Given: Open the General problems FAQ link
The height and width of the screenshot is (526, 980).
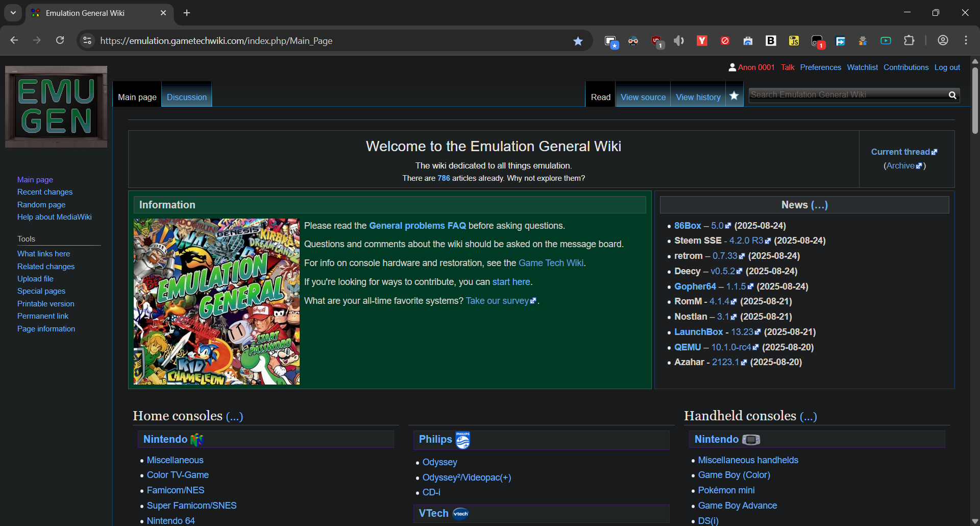Looking at the screenshot, I should pos(418,226).
